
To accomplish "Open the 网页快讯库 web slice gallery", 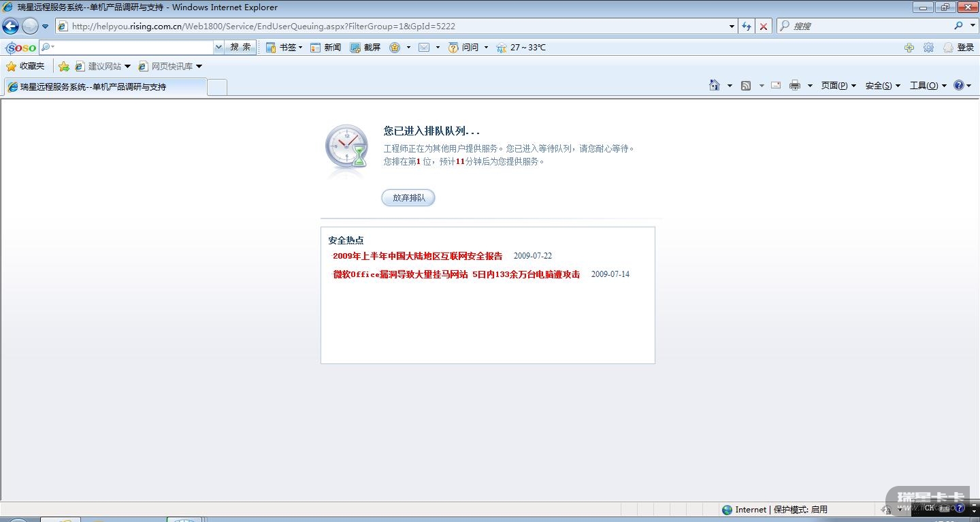I will tap(170, 66).
